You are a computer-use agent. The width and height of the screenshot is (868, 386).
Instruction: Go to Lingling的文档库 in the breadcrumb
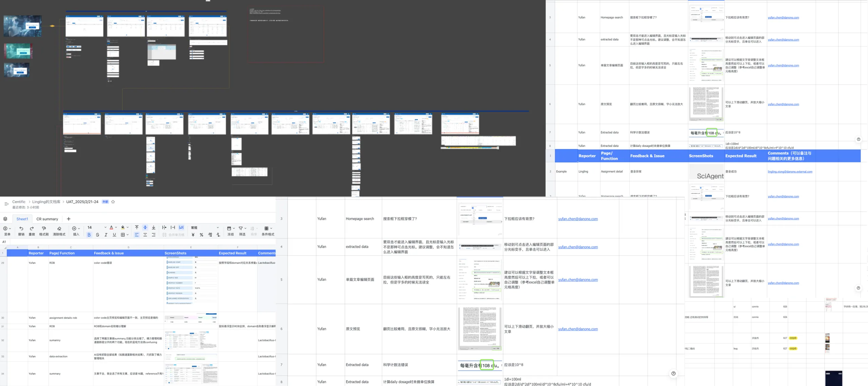click(46, 202)
